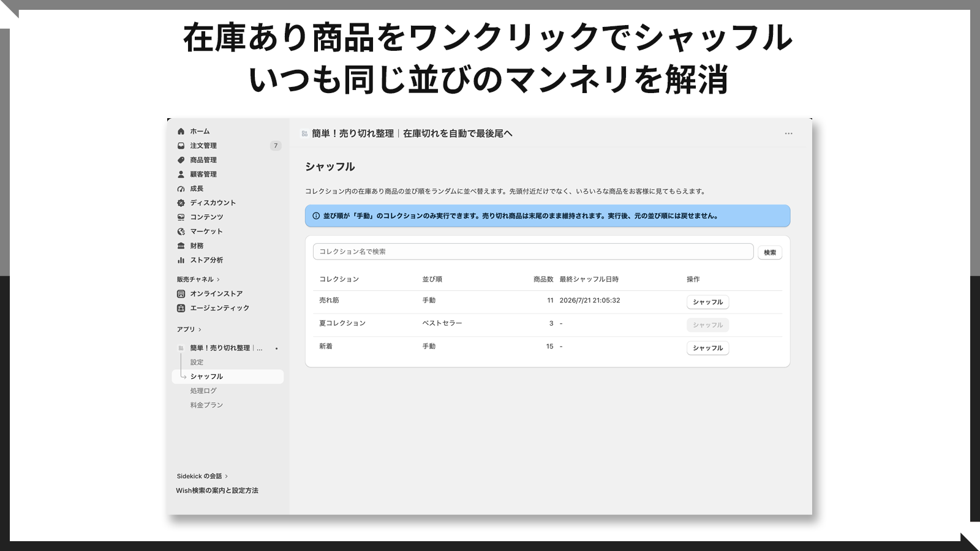Open ディスカウント in the sidebar
Image resolution: width=980 pixels, height=551 pixels.
pos(213,203)
